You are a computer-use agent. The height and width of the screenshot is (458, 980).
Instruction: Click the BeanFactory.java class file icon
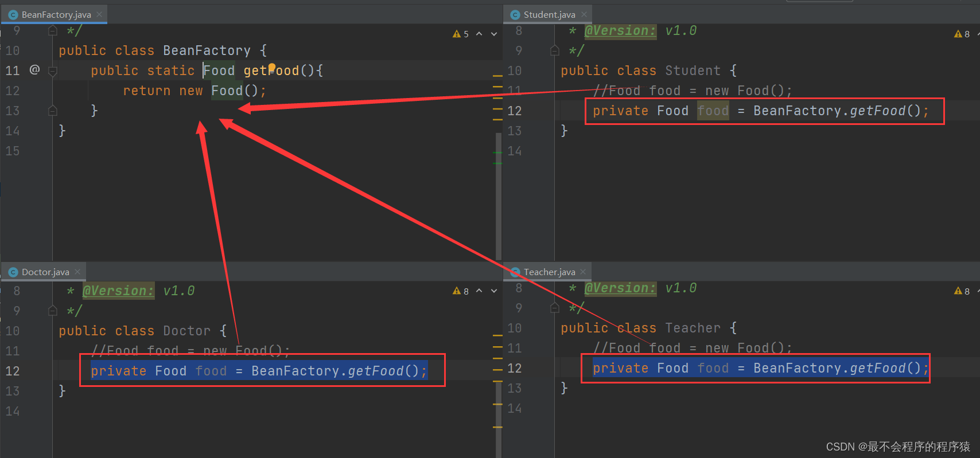(13, 15)
